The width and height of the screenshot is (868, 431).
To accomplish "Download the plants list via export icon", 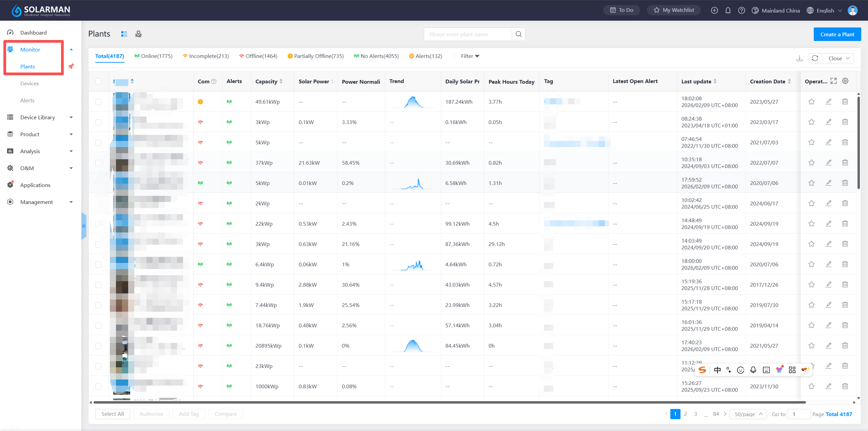I will [x=799, y=58].
